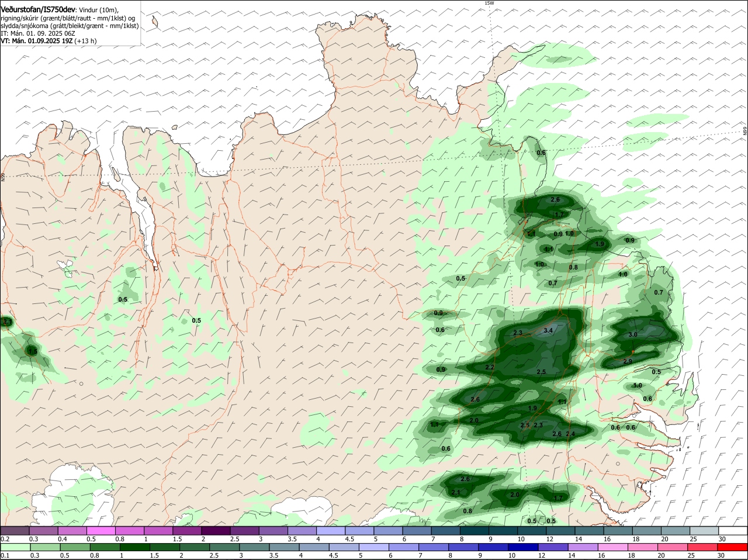Click the white swatch at 30 in upper legend
748x560 pixels.
tap(733, 530)
